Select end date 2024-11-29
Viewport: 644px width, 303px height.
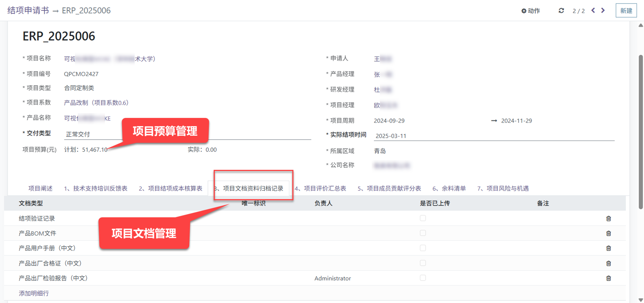pyautogui.click(x=517, y=121)
